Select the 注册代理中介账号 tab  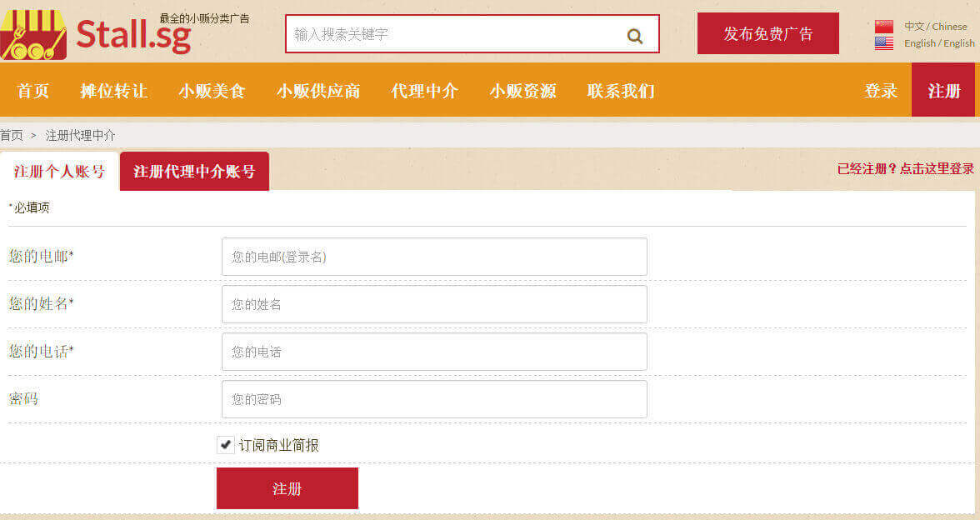point(194,172)
